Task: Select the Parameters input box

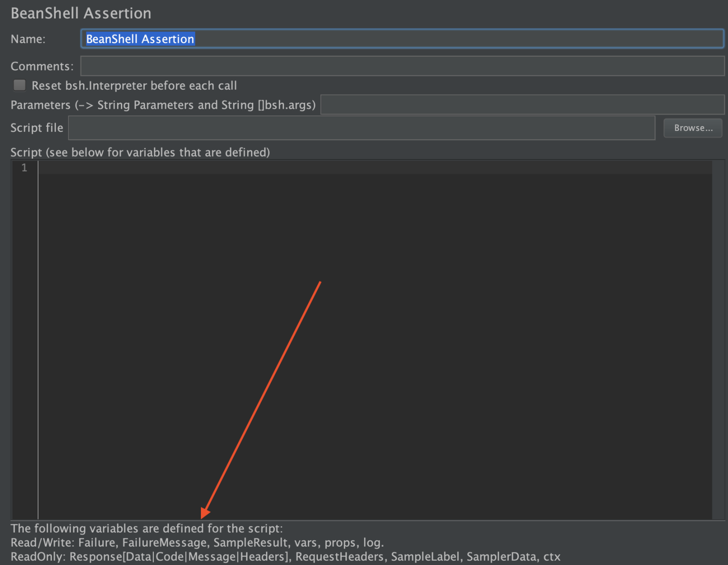Action: pyautogui.click(x=523, y=105)
